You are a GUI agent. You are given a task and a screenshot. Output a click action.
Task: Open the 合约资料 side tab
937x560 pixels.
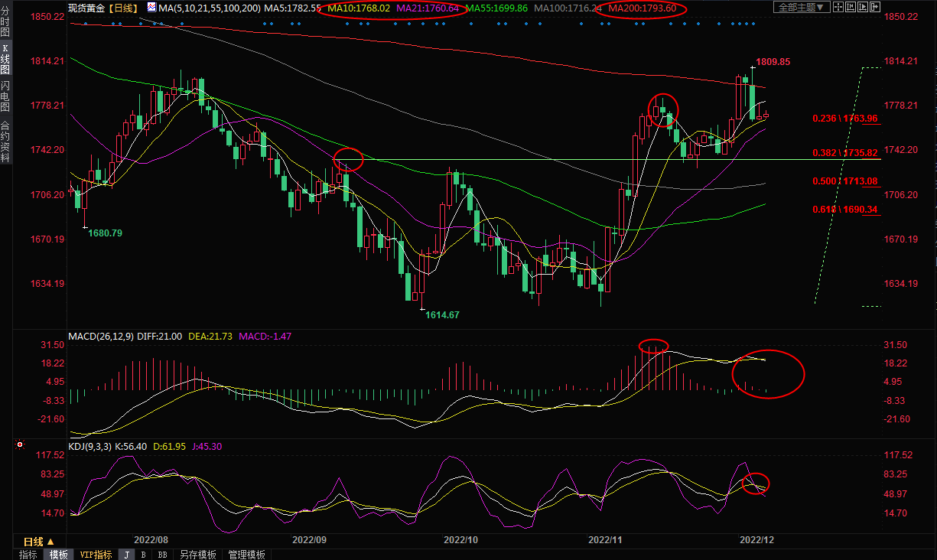click(x=5, y=142)
